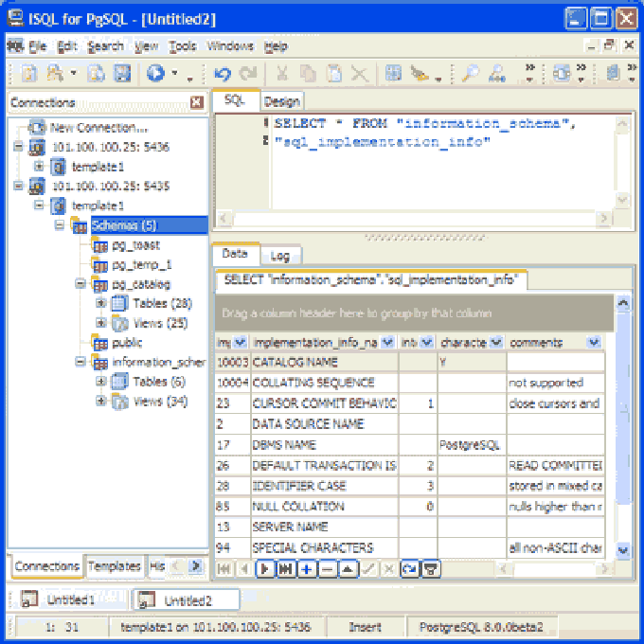Switch to the Design tab

tap(282, 101)
